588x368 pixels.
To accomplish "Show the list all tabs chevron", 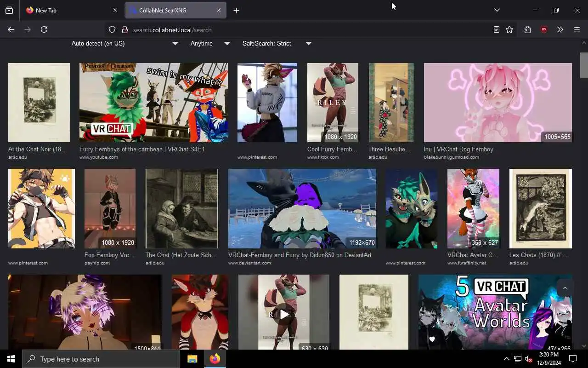I will 497,10.
